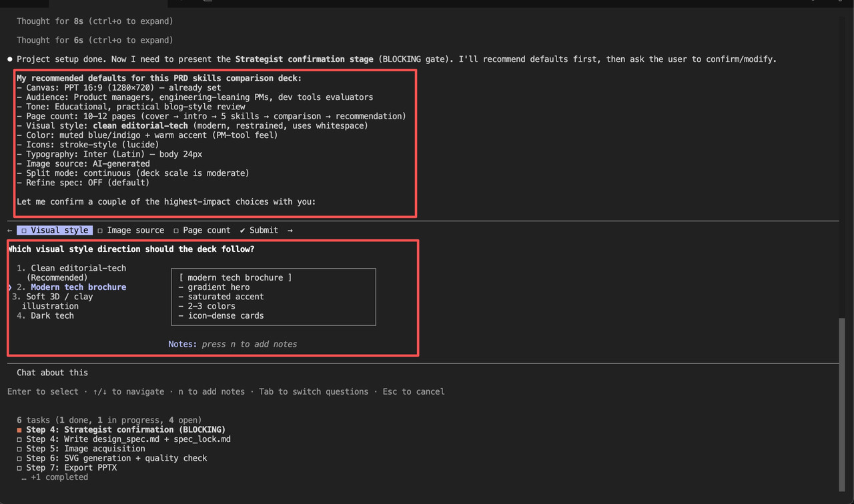The height and width of the screenshot is (504, 854).
Task: Click "gradient hero" in the preview box
Action: [214, 287]
